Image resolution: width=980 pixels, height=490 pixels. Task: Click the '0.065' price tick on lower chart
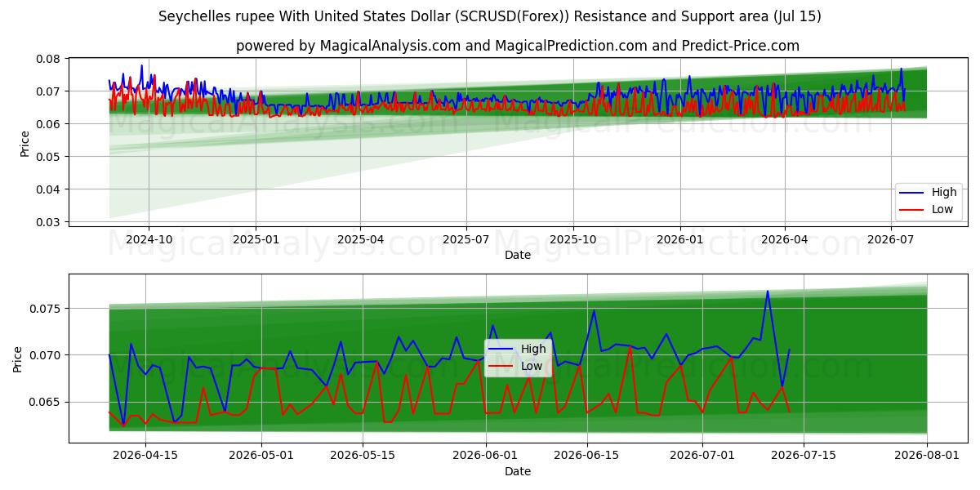coord(45,402)
